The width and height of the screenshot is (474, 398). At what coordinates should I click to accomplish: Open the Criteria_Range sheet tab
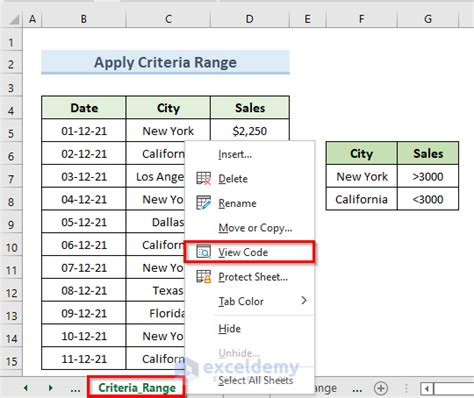coord(137,388)
